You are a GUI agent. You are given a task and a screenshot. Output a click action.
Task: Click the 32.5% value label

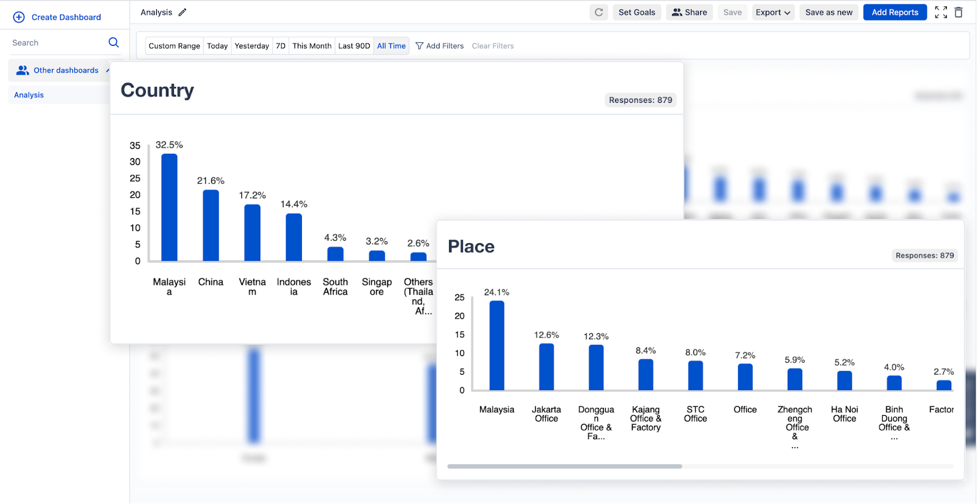coord(169,145)
